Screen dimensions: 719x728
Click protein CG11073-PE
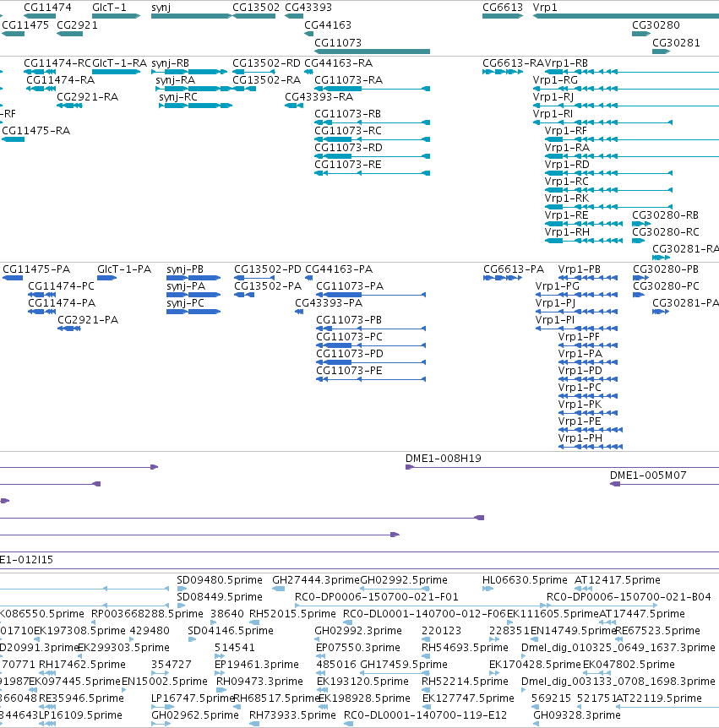[x=349, y=371]
